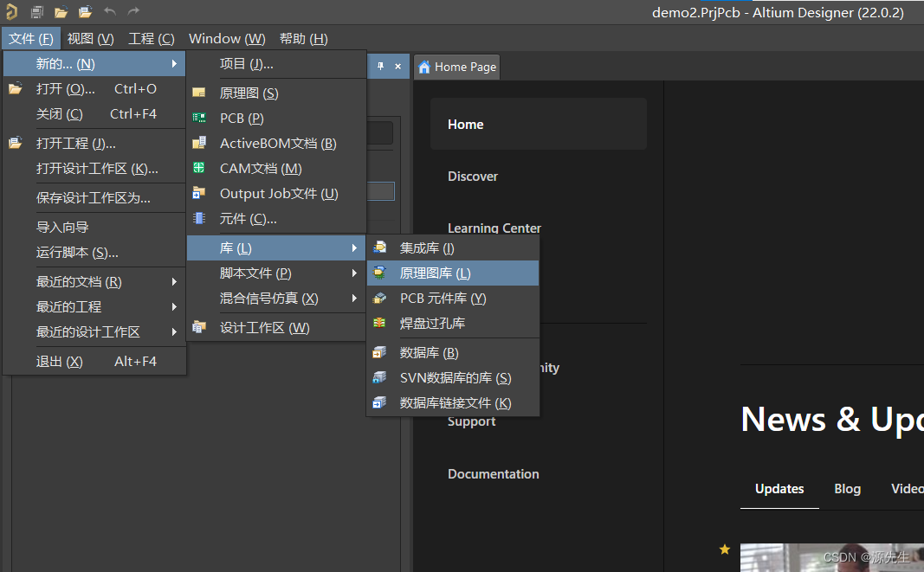The width and height of the screenshot is (924, 572).
Task: Choose 保存设计工作区为... entry
Action: [x=94, y=198]
